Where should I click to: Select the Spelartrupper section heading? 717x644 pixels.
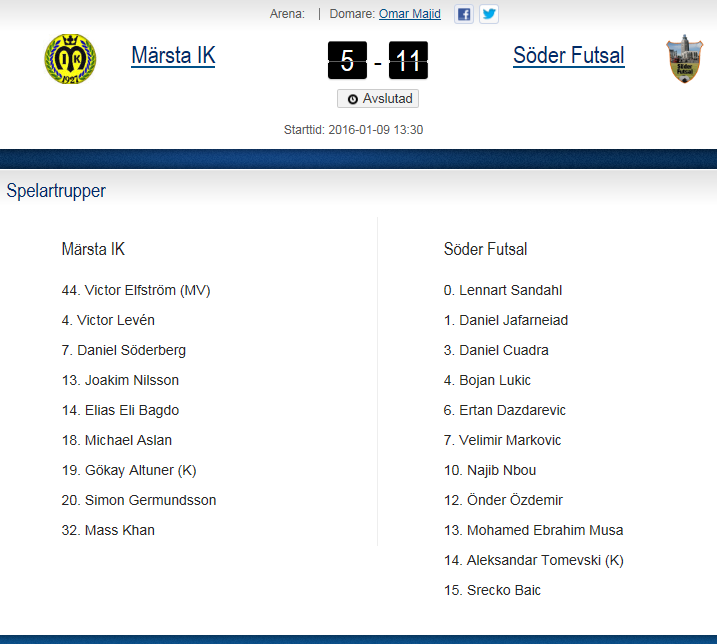(x=56, y=191)
